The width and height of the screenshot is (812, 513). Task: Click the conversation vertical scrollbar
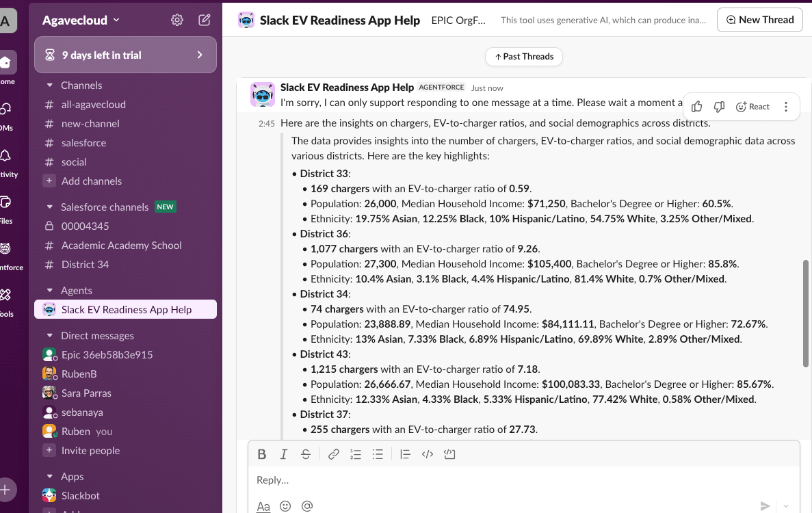805,314
